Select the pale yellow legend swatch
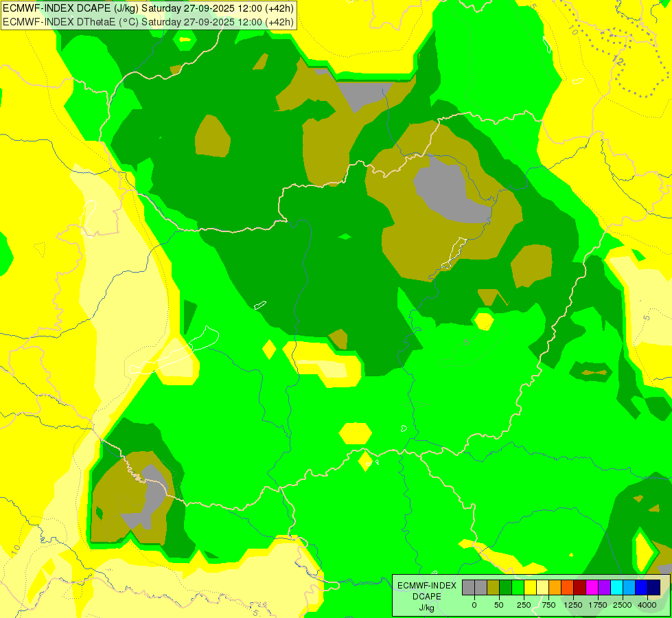 tap(543, 588)
